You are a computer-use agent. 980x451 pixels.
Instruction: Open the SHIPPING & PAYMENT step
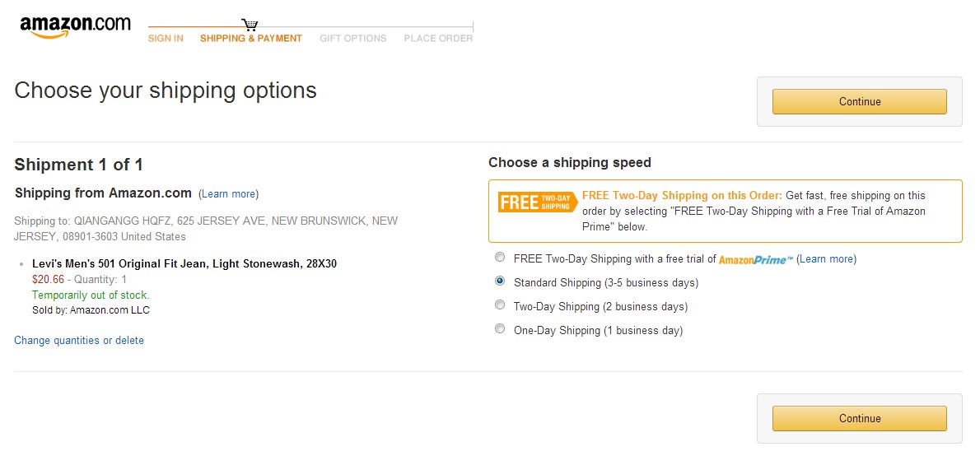point(251,39)
